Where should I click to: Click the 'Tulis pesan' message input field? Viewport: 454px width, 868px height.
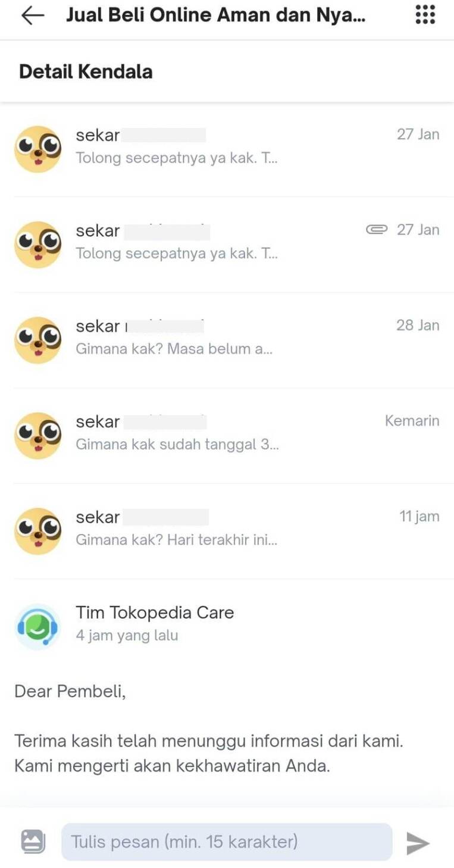227,842
